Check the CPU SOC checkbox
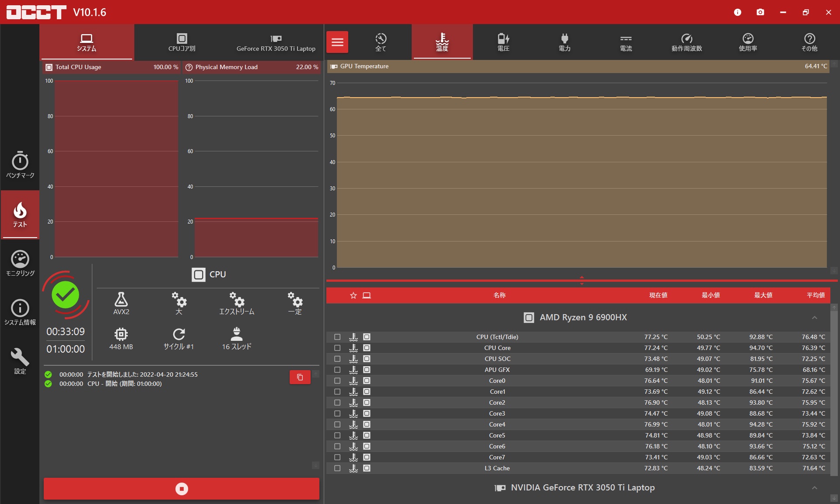This screenshot has width=840, height=504. (x=337, y=359)
